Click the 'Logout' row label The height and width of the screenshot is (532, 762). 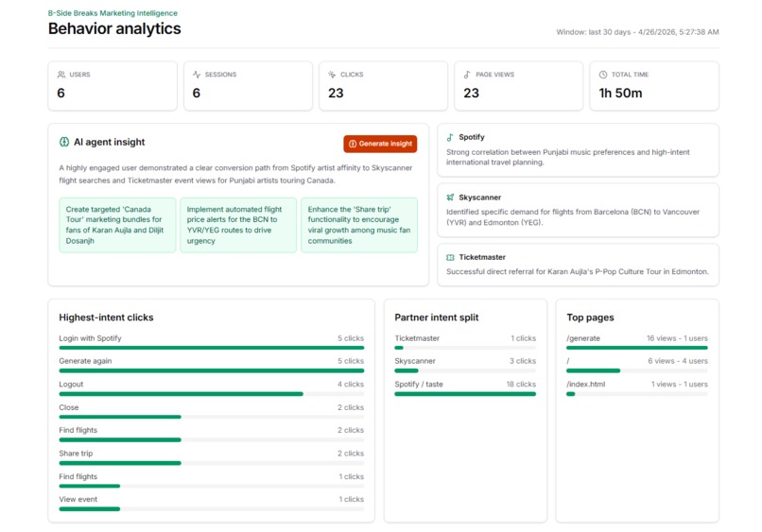pyautogui.click(x=71, y=385)
